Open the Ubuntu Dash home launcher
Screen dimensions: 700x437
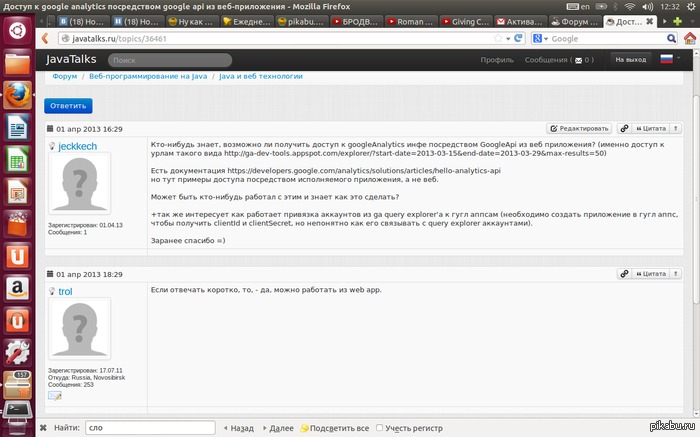(x=17, y=31)
